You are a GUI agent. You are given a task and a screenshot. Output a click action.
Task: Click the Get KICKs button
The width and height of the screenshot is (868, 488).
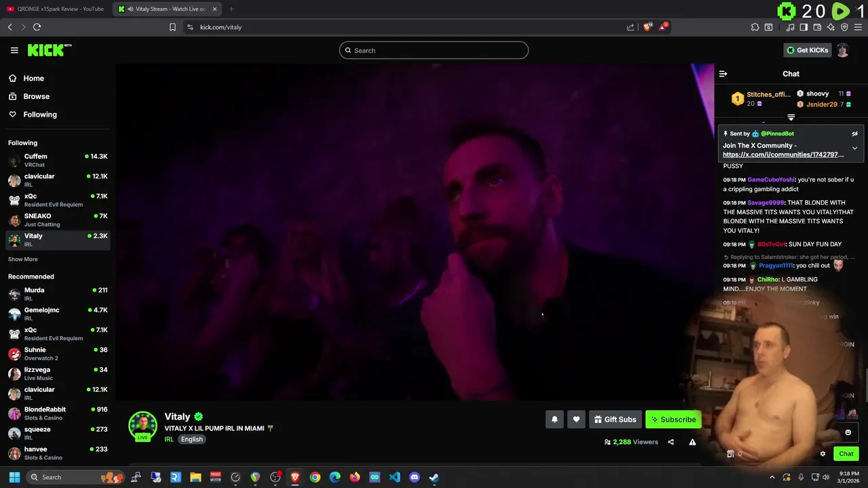pyautogui.click(x=807, y=50)
